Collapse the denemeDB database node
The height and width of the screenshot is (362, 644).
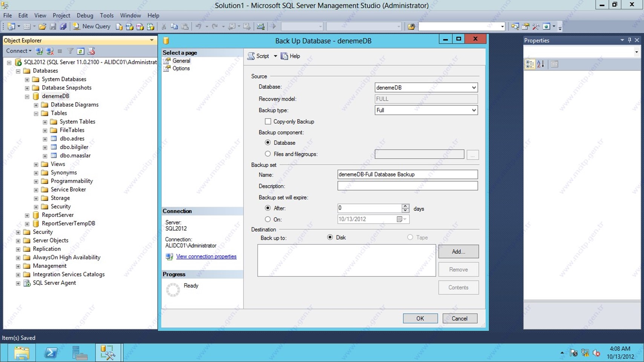point(27,97)
